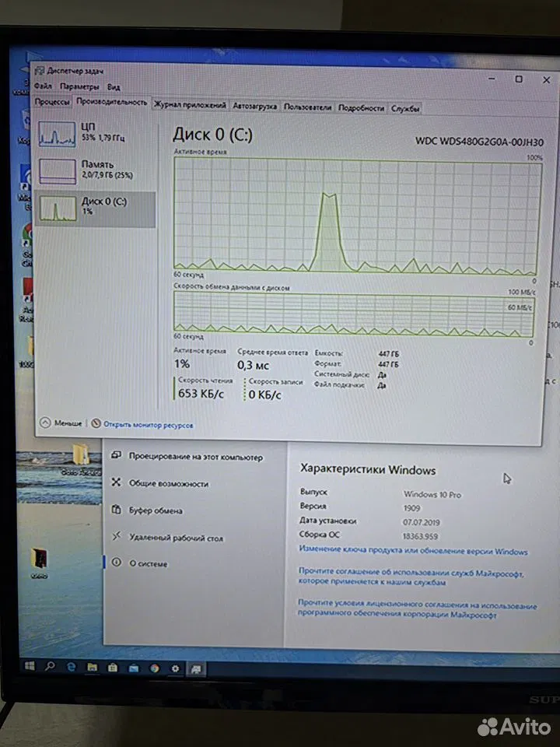Open the Windows Start menu

pos(30,665)
